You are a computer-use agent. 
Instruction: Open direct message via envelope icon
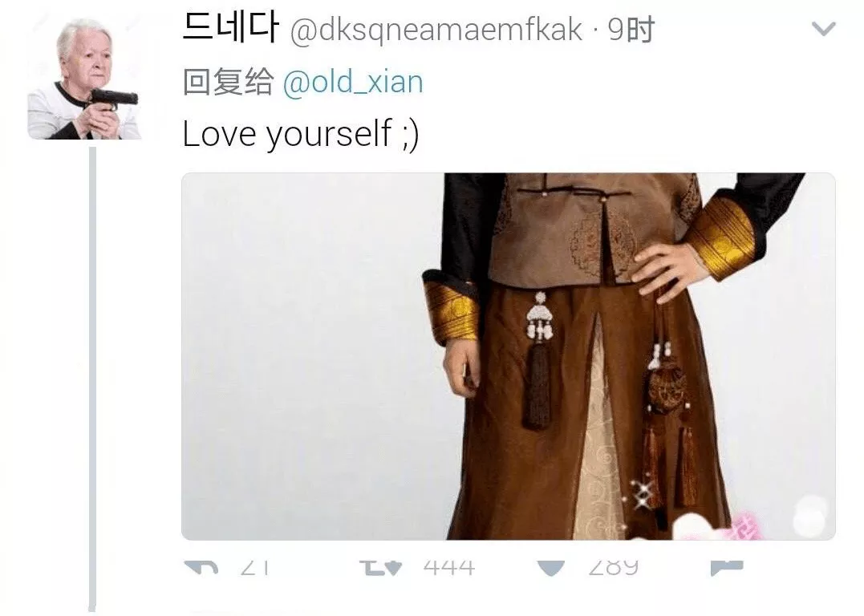727,568
